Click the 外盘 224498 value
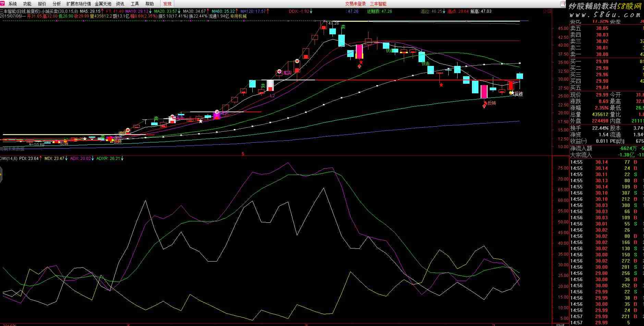 click(x=600, y=121)
